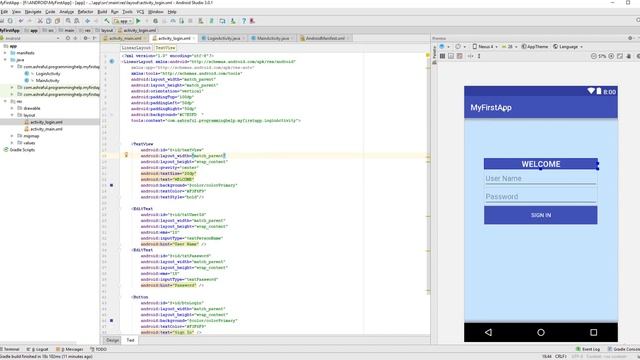Click the zoom out icon in Preview
The height and width of the screenshot is (360, 640).
click(x=593, y=56)
